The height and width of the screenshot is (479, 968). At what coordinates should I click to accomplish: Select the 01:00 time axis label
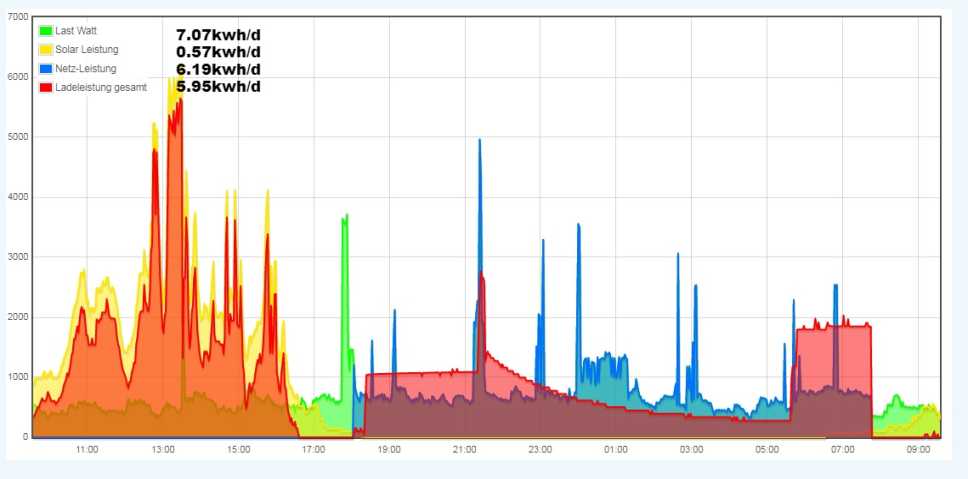(615, 450)
